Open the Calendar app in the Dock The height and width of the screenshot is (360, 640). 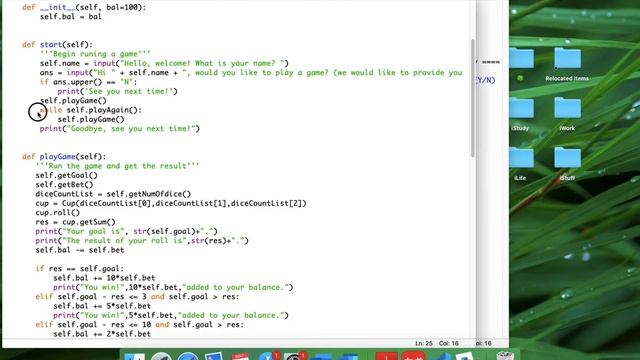tap(240, 356)
